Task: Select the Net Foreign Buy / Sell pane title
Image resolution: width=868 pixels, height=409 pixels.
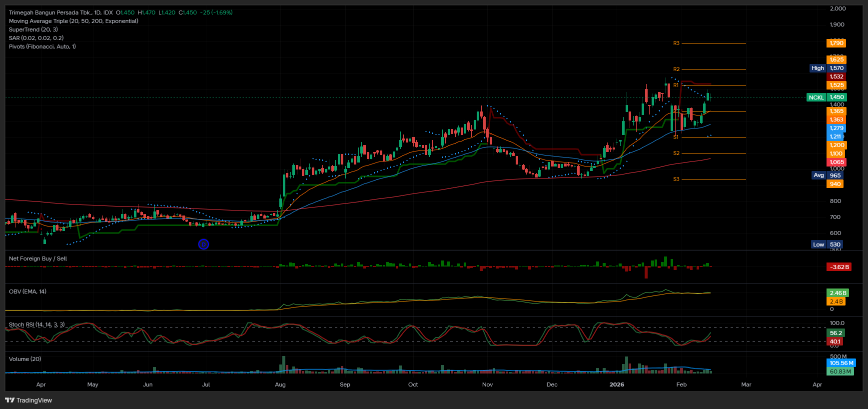Action: coord(38,258)
